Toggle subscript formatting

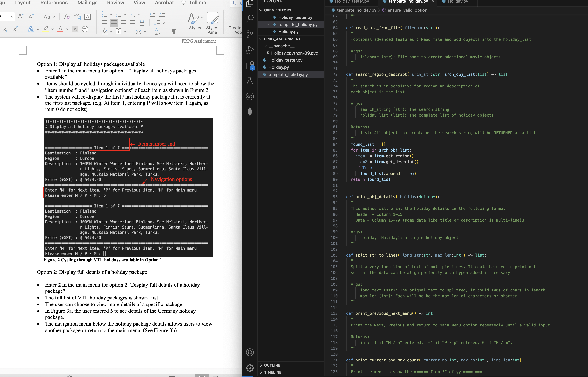(5, 29)
